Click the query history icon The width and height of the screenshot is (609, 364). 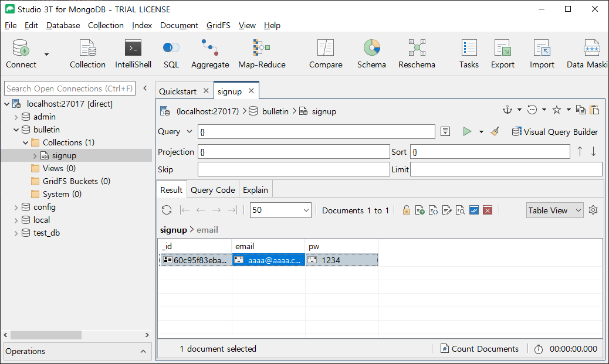pos(532,110)
